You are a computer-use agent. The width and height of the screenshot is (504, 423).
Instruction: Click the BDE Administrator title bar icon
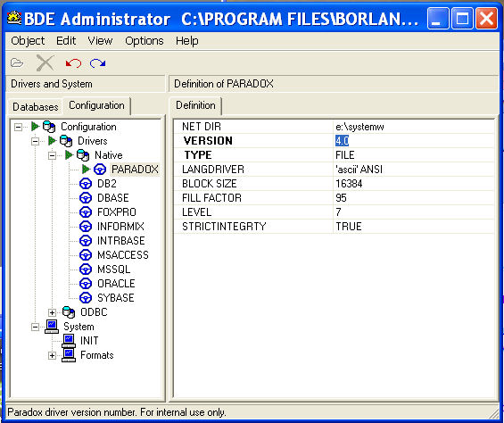pos(14,18)
